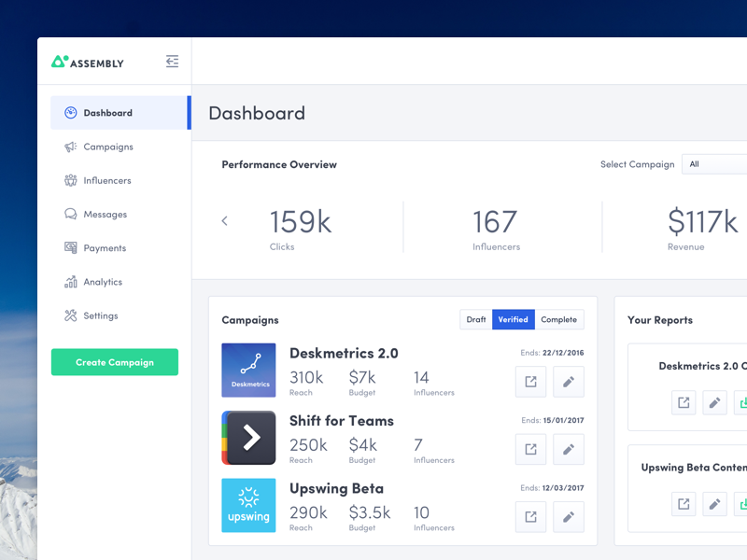Open Campaigns in the sidebar
Image resolution: width=747 pixels, height=560 pixels.
click(x=108, y=147)
